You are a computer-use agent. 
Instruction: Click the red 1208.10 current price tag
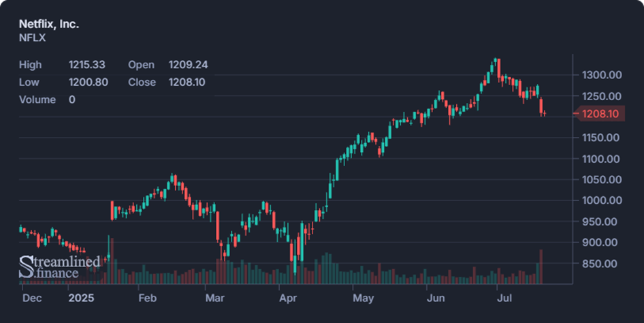pos(600,114)
